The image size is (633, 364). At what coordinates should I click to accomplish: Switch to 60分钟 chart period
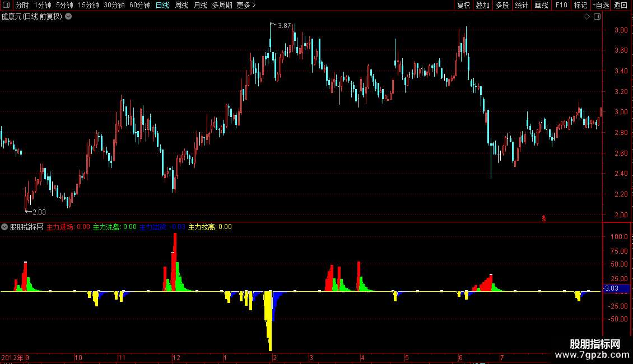tap(140, 5)
